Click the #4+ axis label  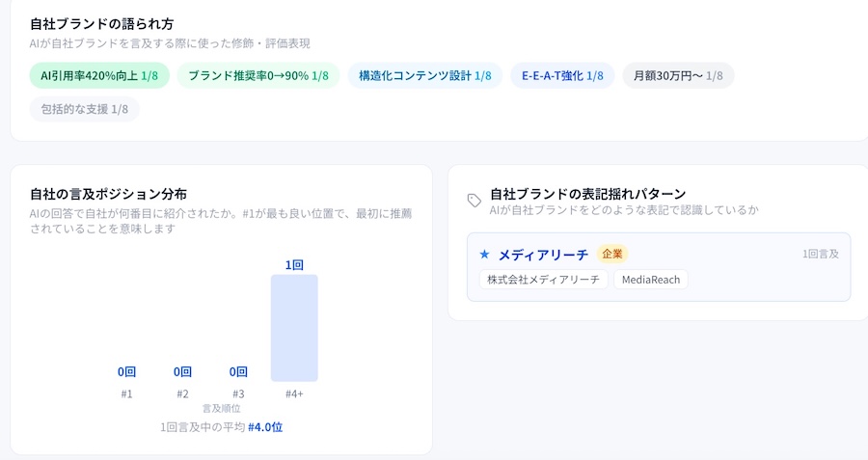click(294, 394)
